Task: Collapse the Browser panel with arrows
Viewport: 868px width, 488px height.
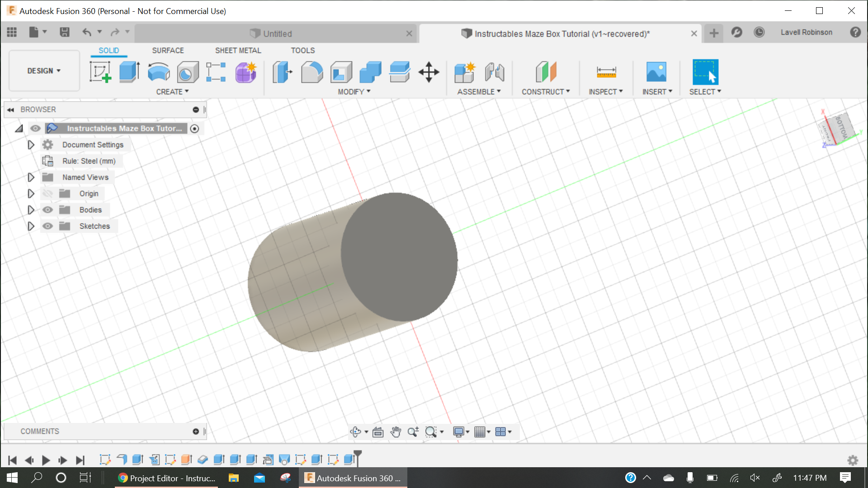Action: (x=10, y=110)
